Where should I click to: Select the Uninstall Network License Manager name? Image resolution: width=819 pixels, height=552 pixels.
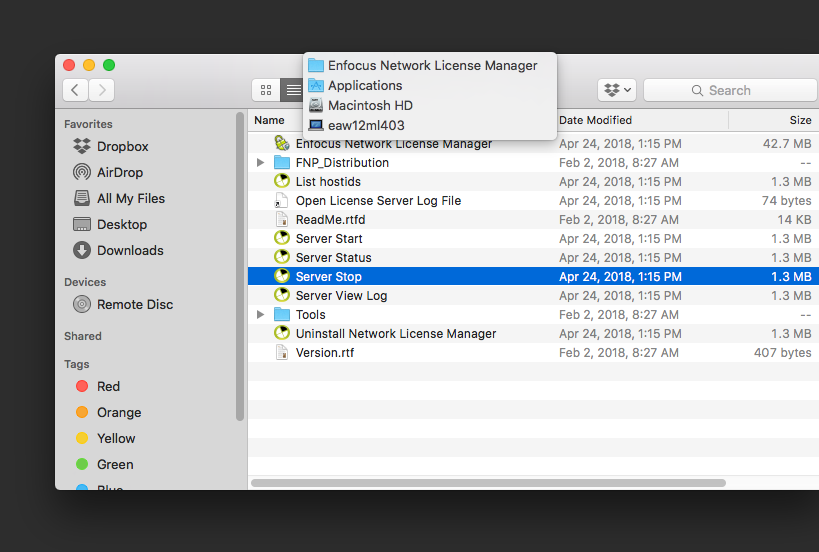click(x=395, y=334)
